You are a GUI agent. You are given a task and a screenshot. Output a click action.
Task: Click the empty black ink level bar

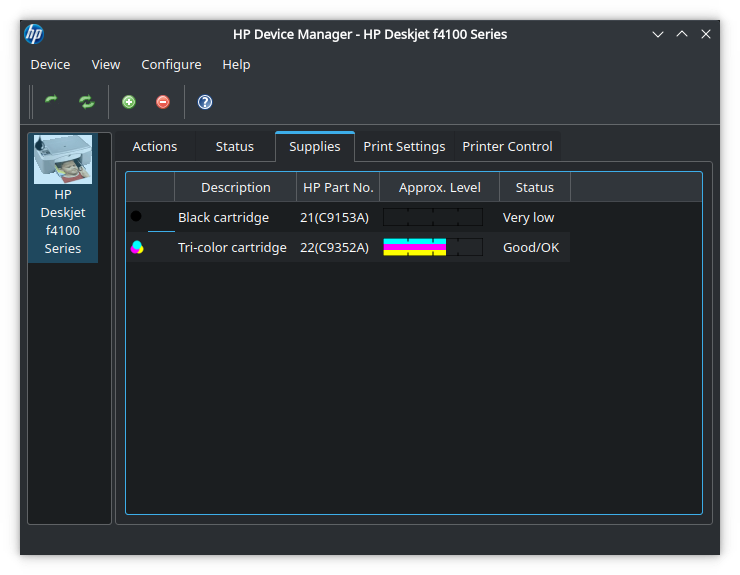coord(433,217)
